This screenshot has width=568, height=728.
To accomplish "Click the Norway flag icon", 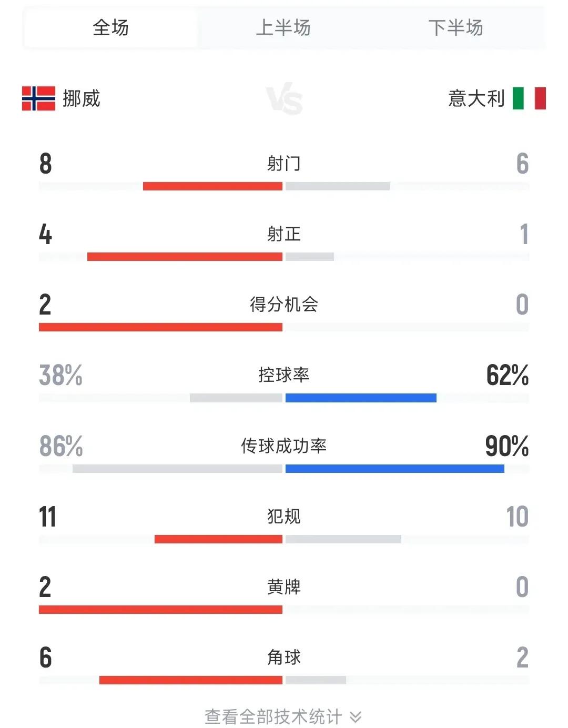I will tap(38, 98).
